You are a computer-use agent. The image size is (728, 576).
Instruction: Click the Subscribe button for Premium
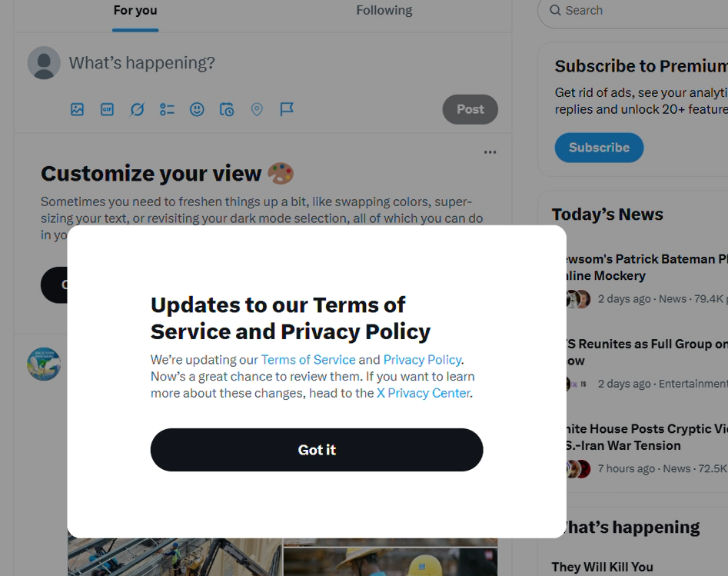pyautogui.click(x=599, y=148)
